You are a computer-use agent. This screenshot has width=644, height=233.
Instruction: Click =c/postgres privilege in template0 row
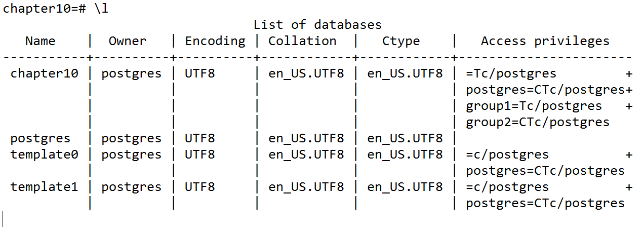point(507,154)
